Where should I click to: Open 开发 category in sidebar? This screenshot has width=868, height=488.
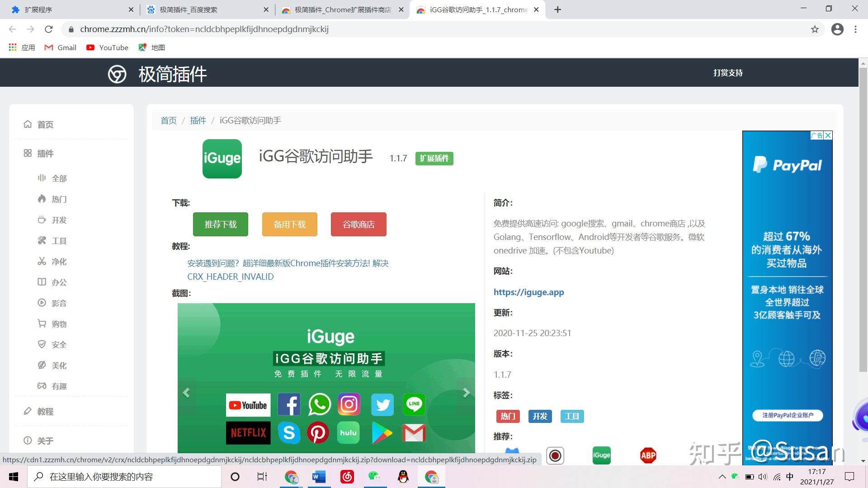52,220
